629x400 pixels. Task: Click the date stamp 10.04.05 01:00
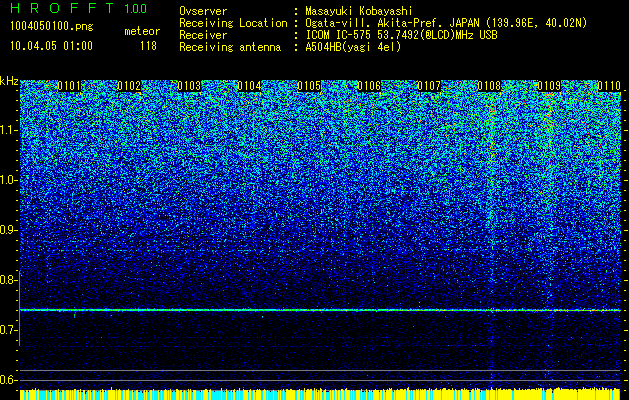51,46
